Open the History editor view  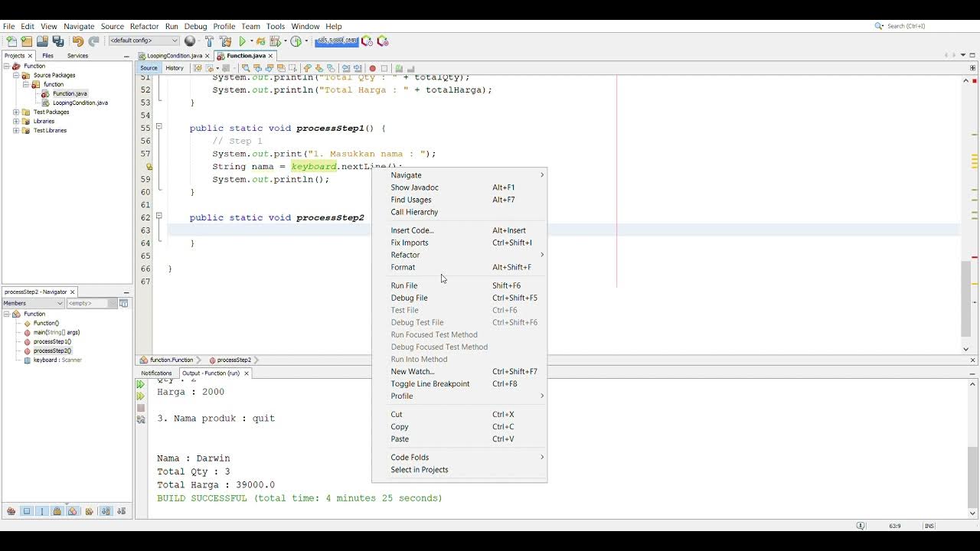click(175, 68)
